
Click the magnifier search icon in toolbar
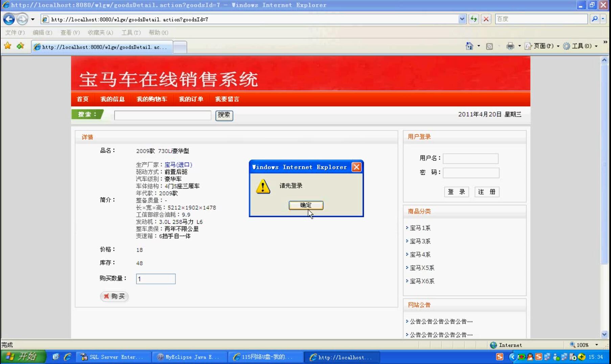[x=595, y=19]
